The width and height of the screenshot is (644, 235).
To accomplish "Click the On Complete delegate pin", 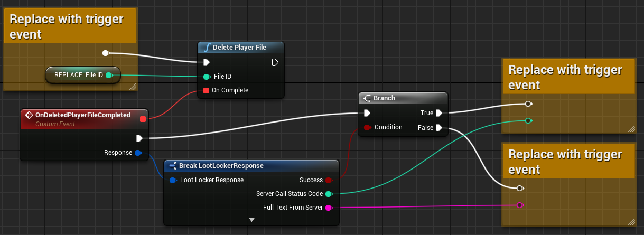I will click(206, 90).
